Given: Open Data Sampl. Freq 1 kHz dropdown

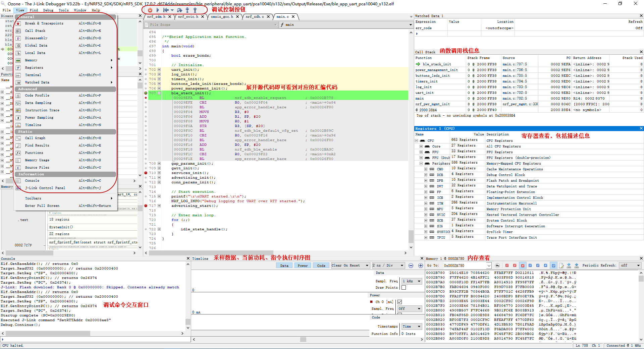Looking at the screenshot, I should [x=412, y=281].
